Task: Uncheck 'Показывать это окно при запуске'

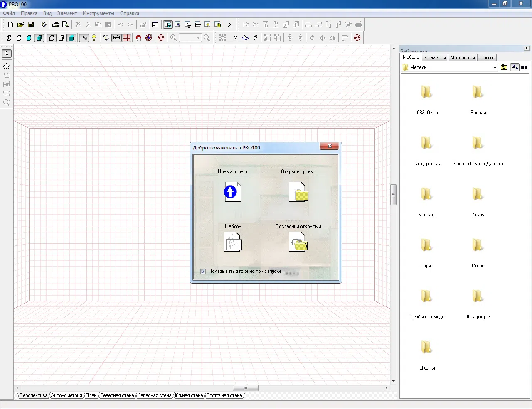Action: (203, 271)
